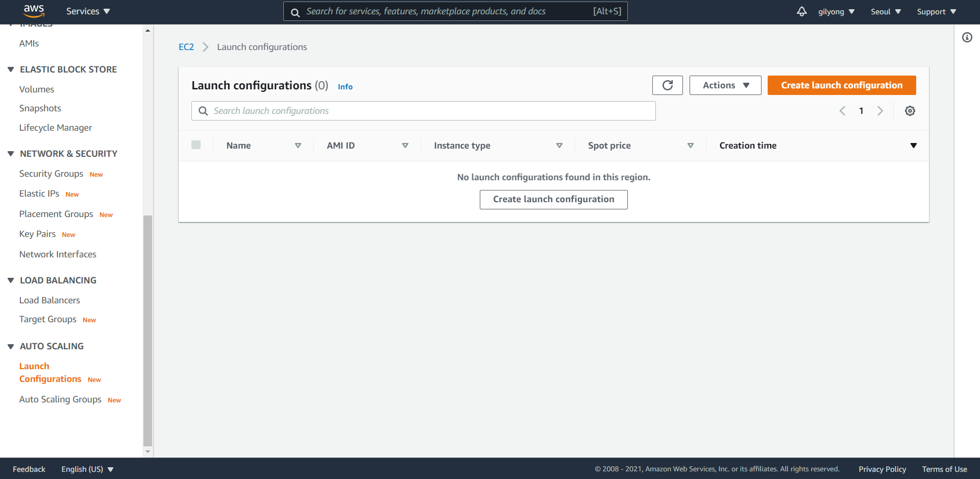Filter the Name column arrow

(x=298, y=146)
